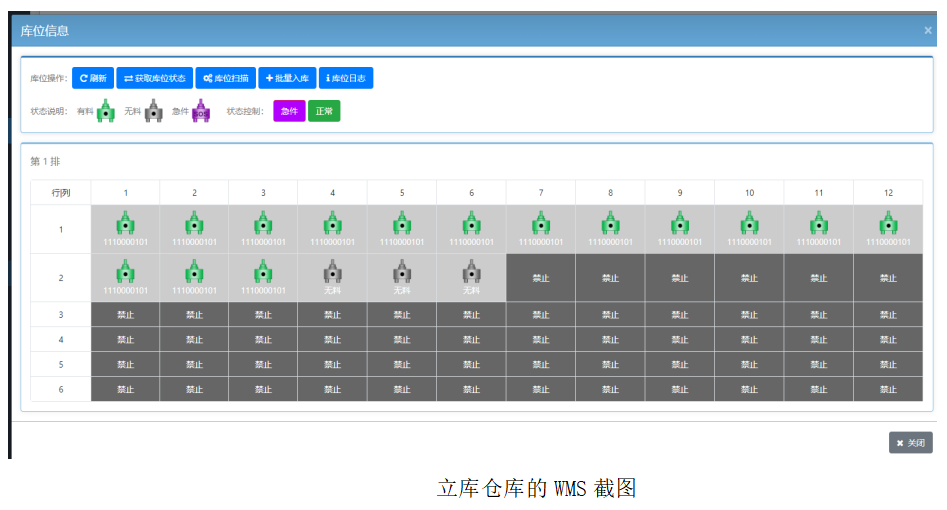Select green slot icon at row 1 column 12

(887, 223)
